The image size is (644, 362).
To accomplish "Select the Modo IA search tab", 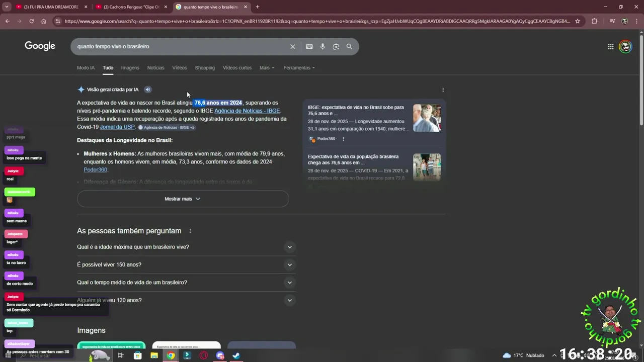I will pyautogui.click(x=86, y=68).
